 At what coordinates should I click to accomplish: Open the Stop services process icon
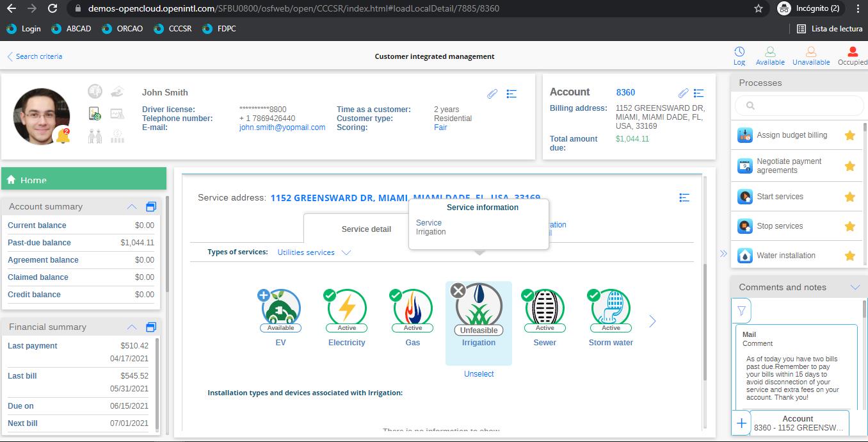(x=745, y=226)
